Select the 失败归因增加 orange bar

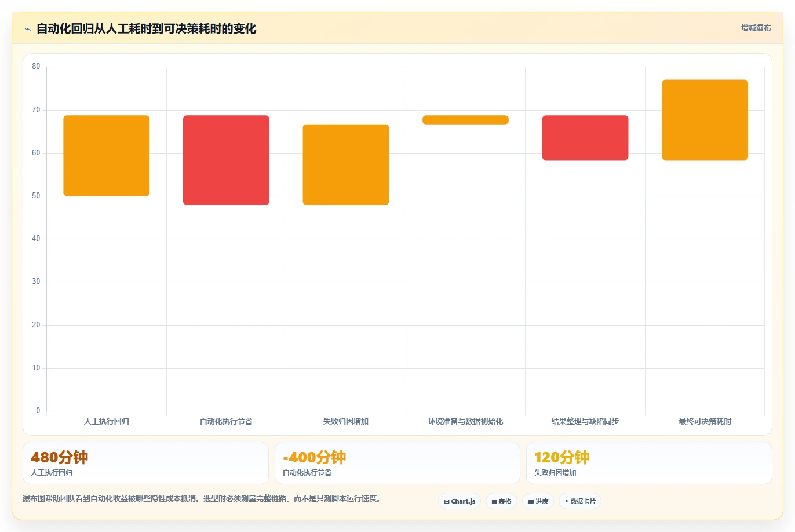pos(346,165)
